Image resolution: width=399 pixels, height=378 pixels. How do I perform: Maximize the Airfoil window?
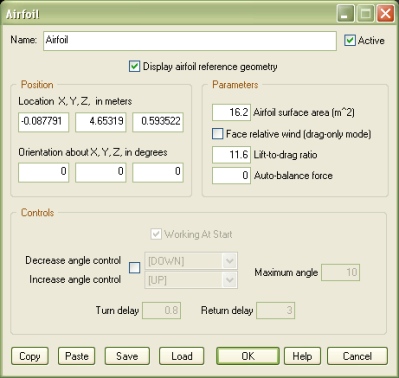(365, 14)
